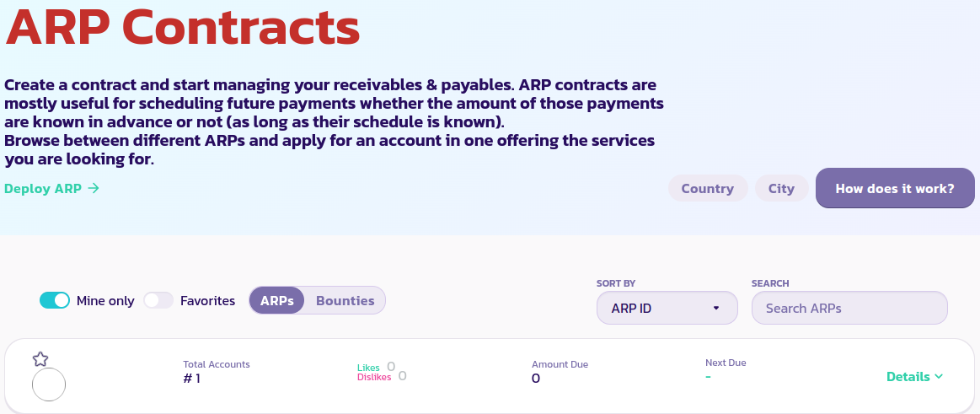Click the caret arrow in the Sort By box
Image resolution: width=980 pixels, height=414 pixels.
716,308
